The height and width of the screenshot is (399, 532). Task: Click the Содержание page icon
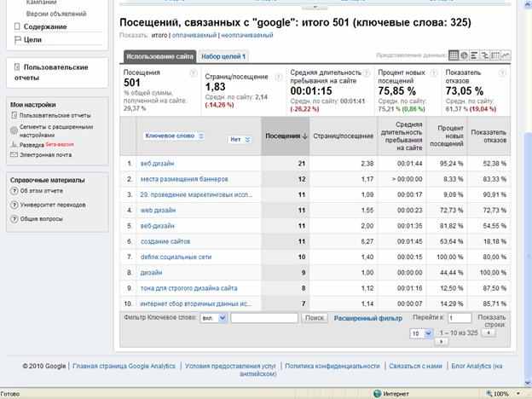tap(17, 26)
